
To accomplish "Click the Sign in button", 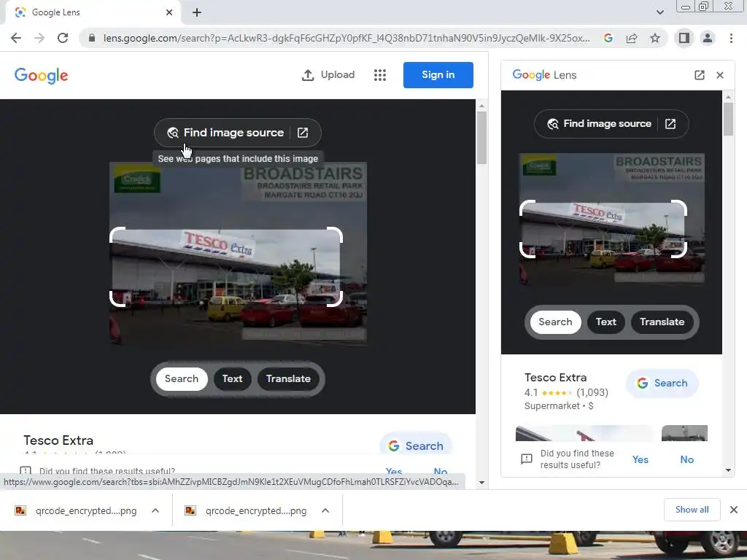I will point(438,75).
